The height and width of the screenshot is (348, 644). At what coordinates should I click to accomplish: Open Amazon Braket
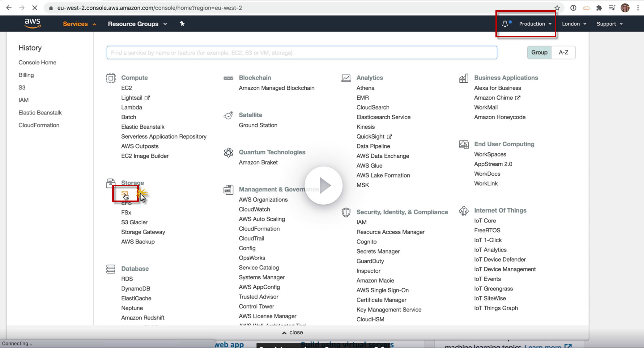coord(258,162)
